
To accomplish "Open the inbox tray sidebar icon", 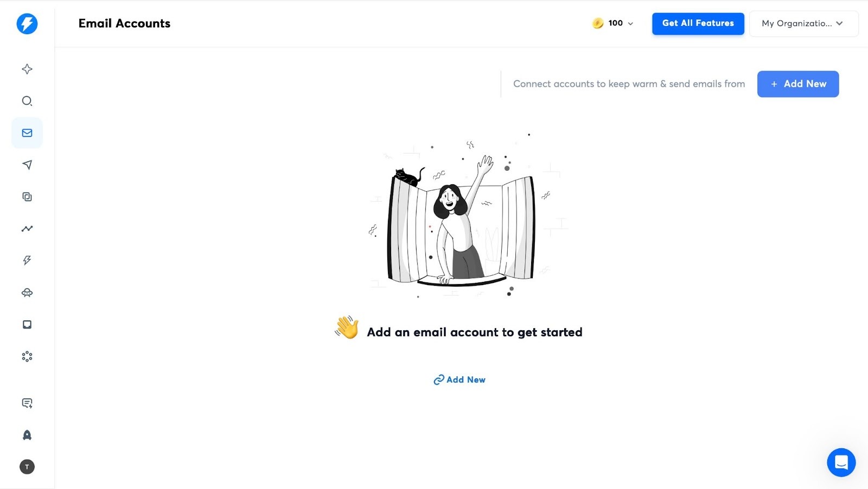I will coord(27,325).
